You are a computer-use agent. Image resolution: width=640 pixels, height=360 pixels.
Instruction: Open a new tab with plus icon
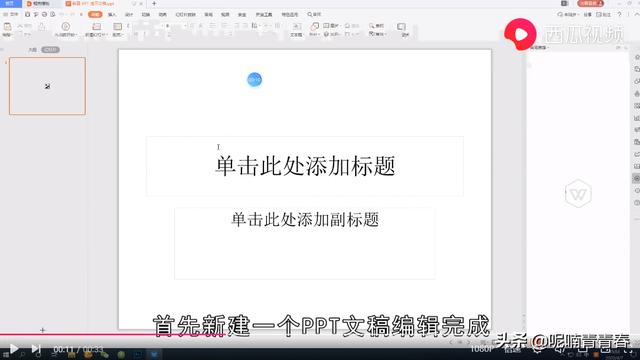coord(154,3)
